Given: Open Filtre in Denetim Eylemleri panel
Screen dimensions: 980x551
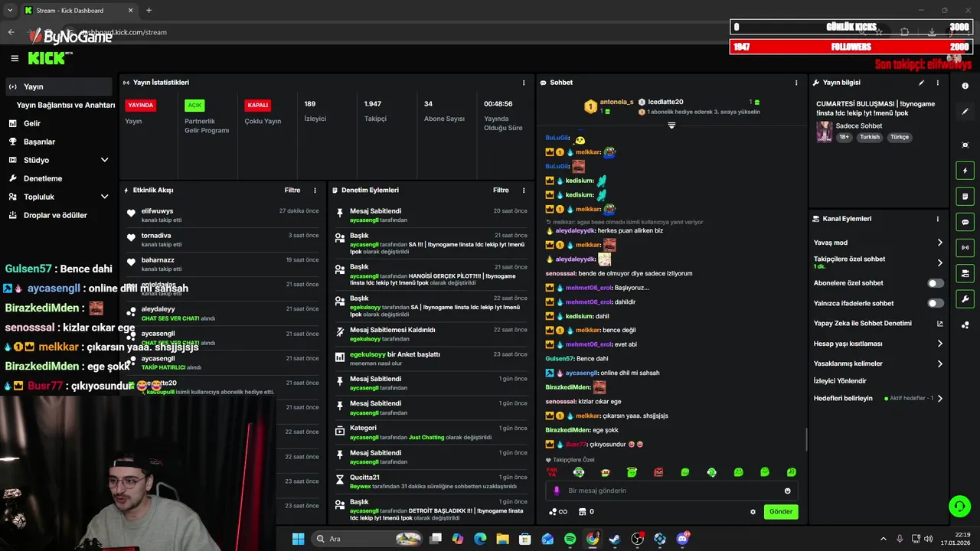Looking at the screenshot, I should 501,191.
